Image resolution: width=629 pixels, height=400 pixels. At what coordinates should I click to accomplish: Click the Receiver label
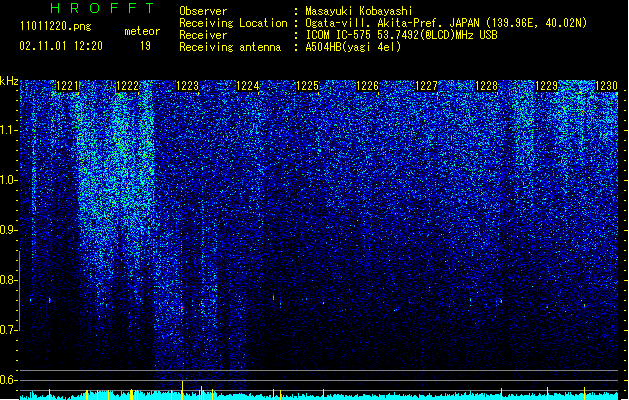click(x=203, y=35)
